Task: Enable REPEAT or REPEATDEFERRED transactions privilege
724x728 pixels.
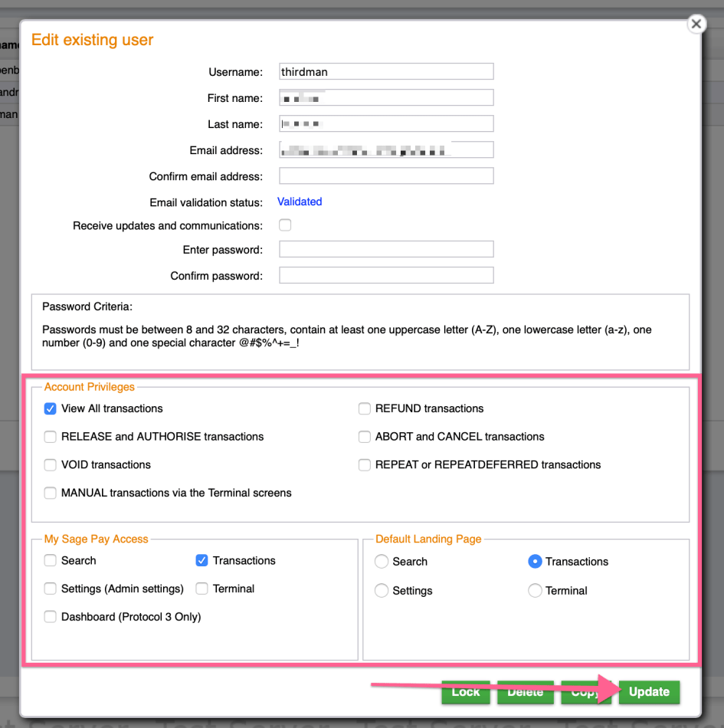Action: (365, 464)
